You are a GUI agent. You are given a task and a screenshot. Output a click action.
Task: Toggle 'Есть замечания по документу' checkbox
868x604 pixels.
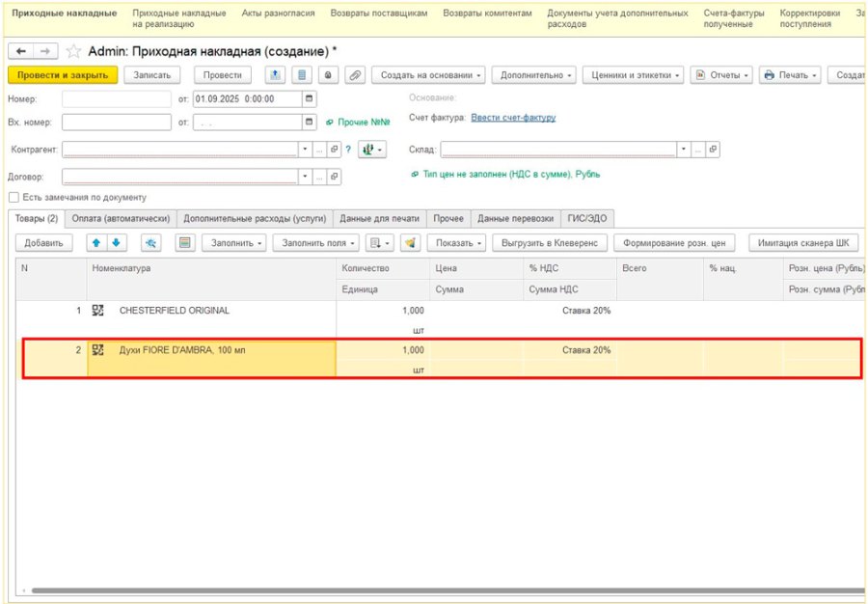(14, 197)
